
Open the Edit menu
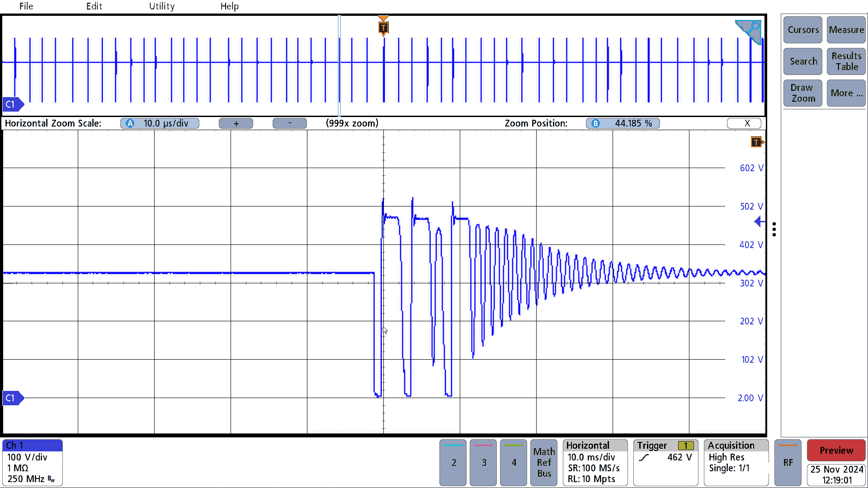(94, 6)
